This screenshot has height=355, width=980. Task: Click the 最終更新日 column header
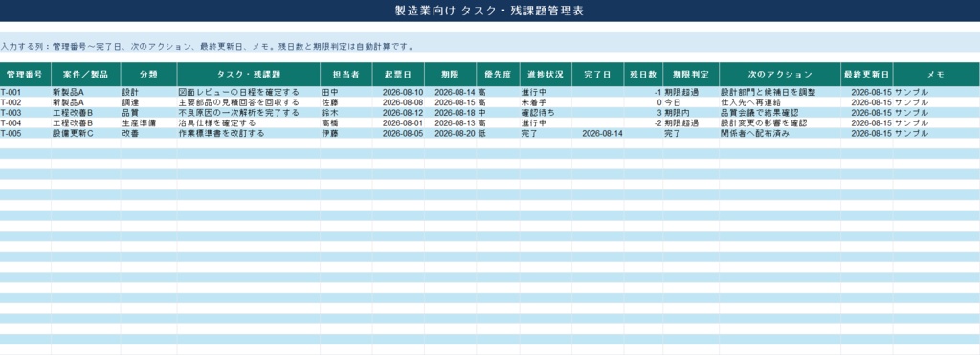866,74
